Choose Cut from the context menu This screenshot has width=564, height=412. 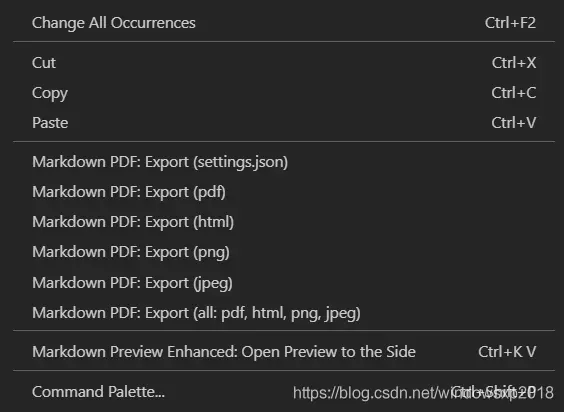pos(284,63)
